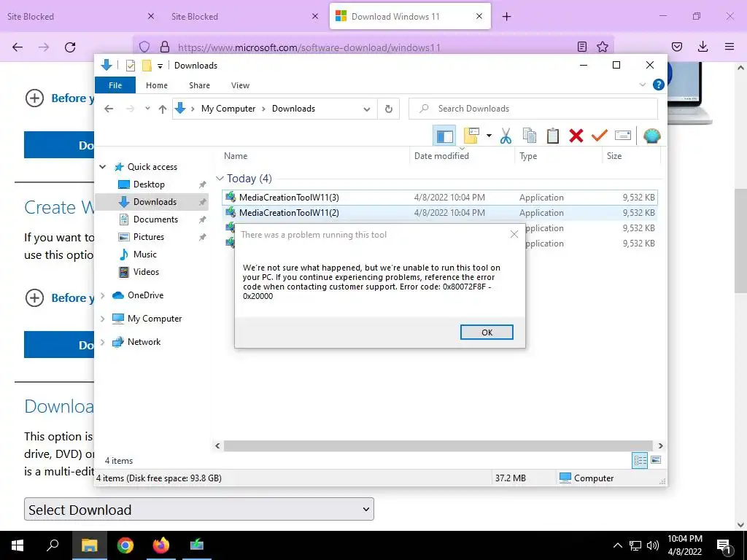This screenshot has height=560, width=747.
Task: Show hidden system tray icons
Action: point(617,545)
